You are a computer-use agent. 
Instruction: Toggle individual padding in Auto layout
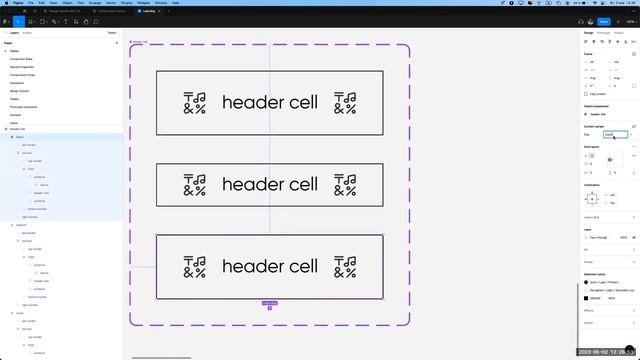point(634,173)
